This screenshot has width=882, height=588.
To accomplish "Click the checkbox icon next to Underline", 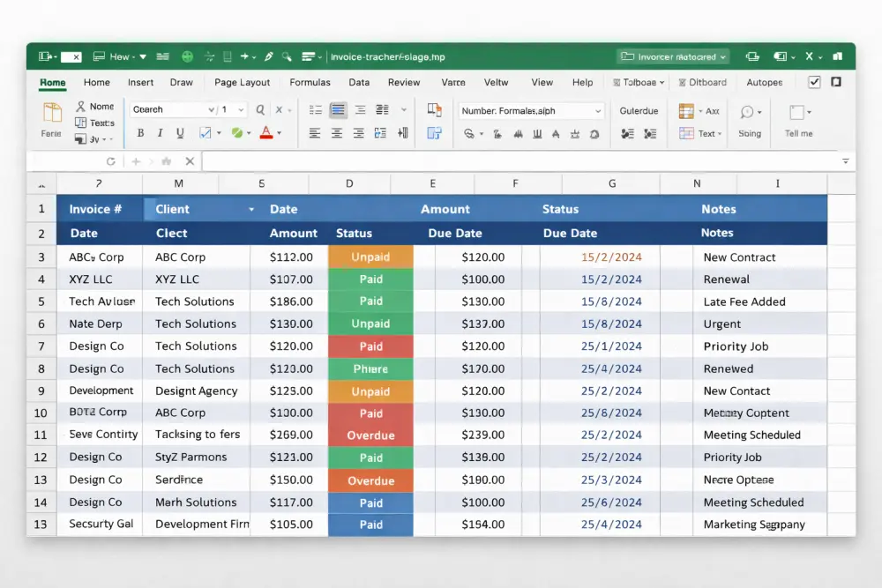I will click(206, 131).
